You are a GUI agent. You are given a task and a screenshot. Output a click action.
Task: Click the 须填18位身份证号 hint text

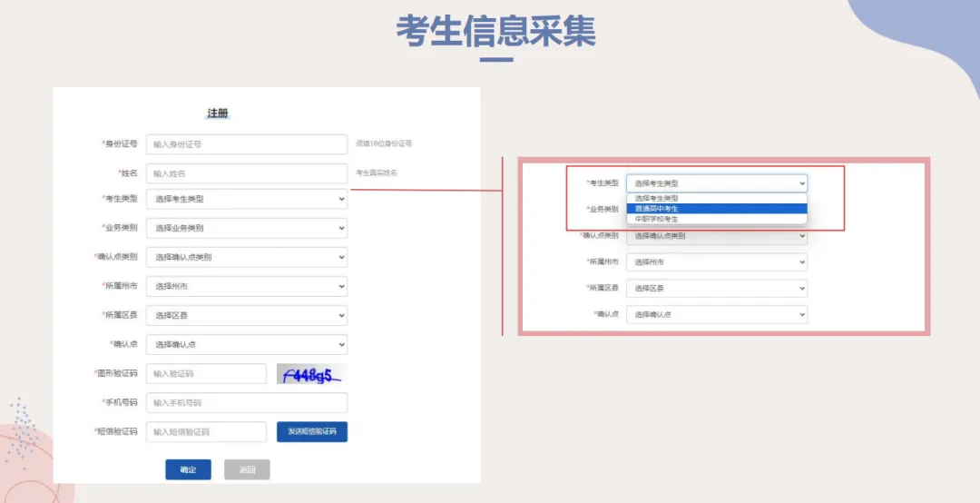coord(384,143)
